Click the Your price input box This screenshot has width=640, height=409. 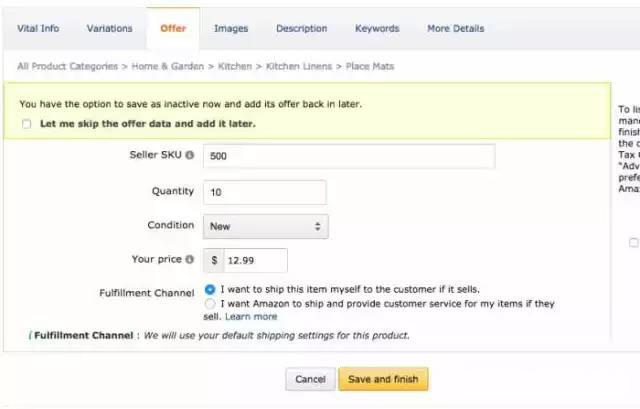(x=255, y=260)
